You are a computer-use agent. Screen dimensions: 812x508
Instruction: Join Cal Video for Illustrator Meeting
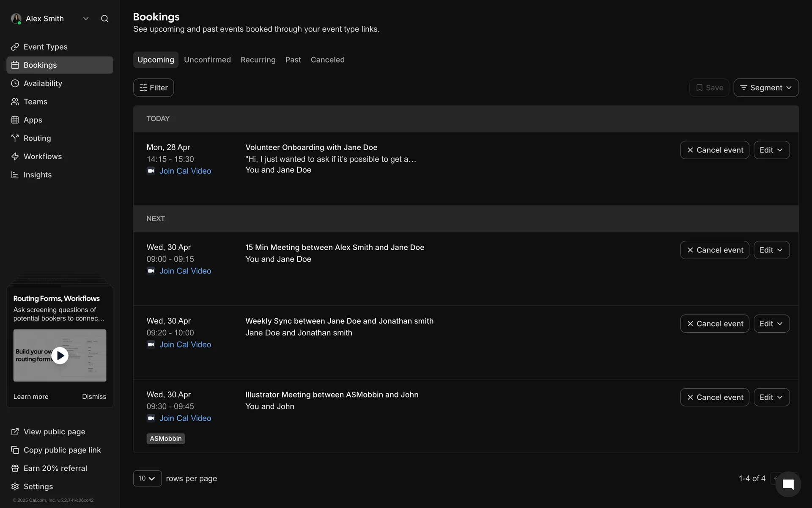pyautogui.click(x=185, y=418)
